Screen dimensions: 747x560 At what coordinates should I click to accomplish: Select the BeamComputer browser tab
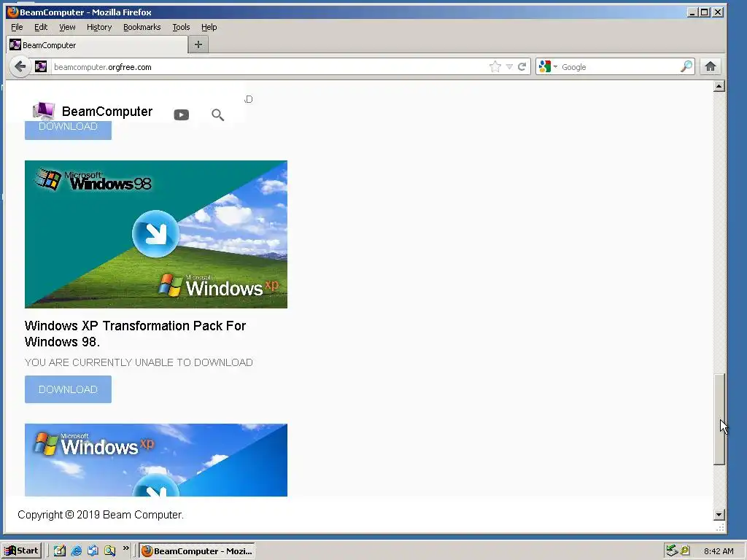click(97, 44)
